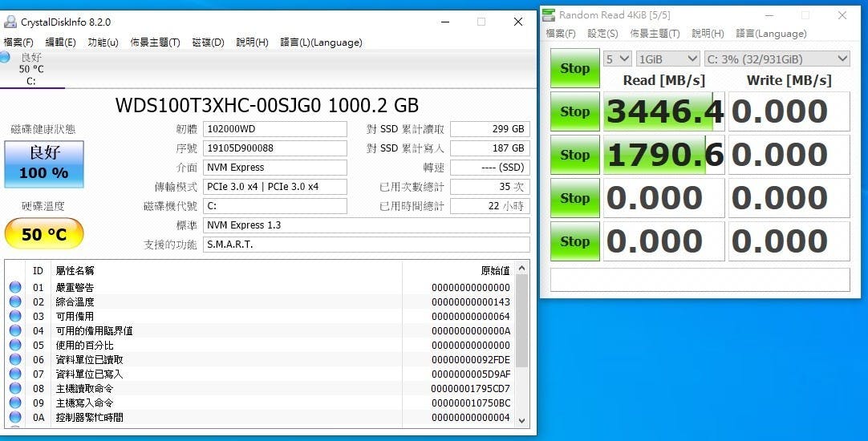Click status orb for attribute 0A 控制器繁忙時間
The width and height of the screenshot is (868, 441).
point(15,417)
